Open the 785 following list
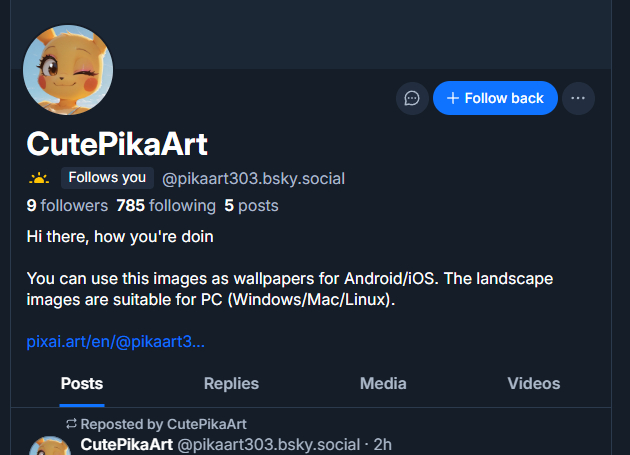Viewport: 630px width, 455px height. [166, 206]
